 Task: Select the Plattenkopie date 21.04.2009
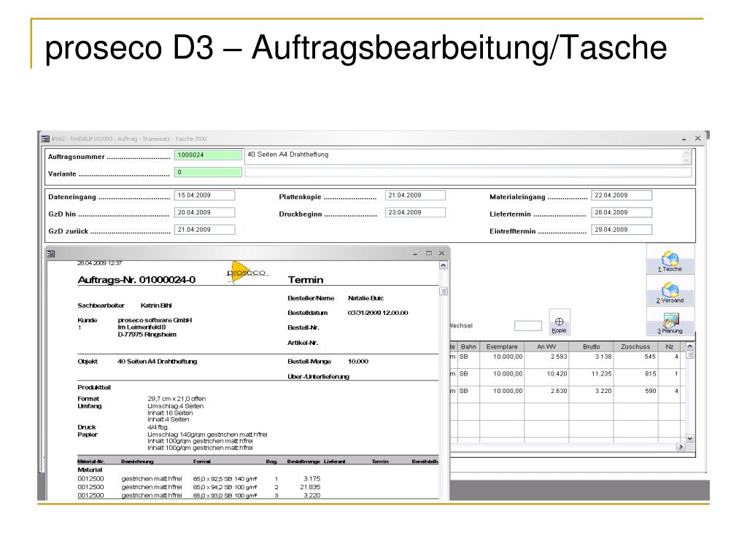pos(415,195)
